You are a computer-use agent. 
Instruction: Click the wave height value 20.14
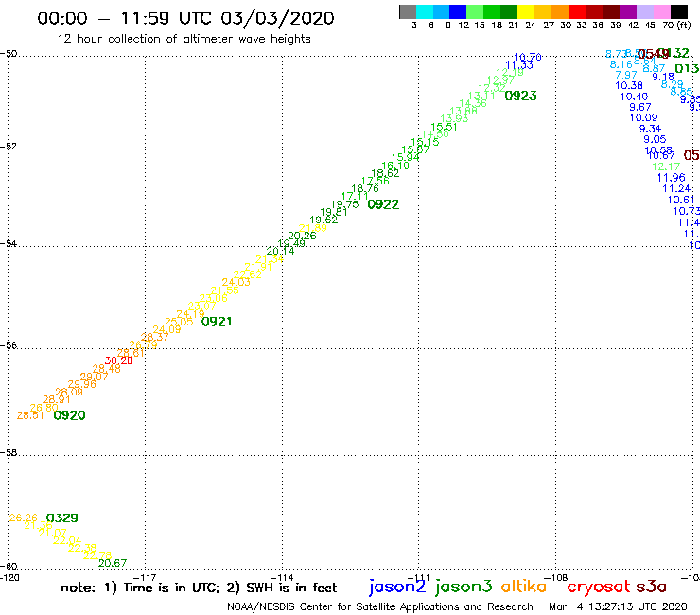coord(280,251)
